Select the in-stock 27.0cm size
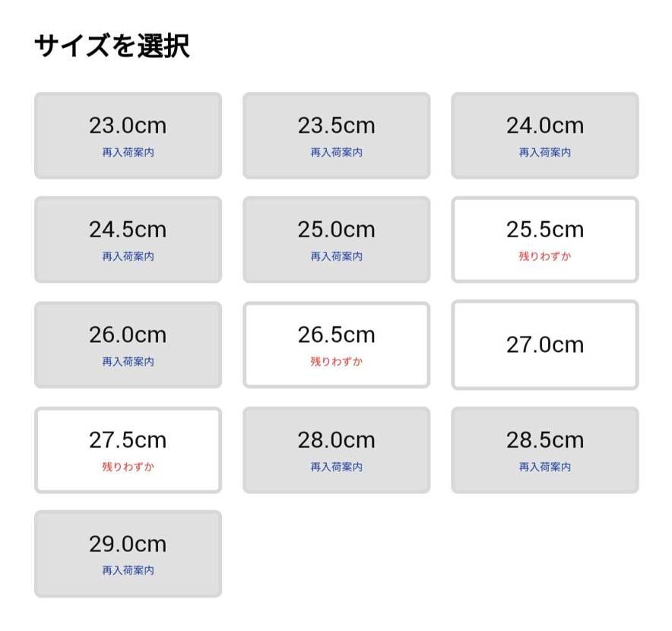Image resolution: width=672 pixels, height=631 pixels. (x=544, y=344)
